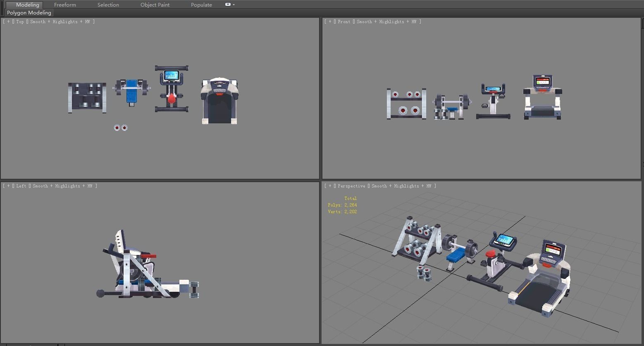The image size is (644, 346).
Task: Select the exercise bike in the Top viewport
Action: coord(172,89)
